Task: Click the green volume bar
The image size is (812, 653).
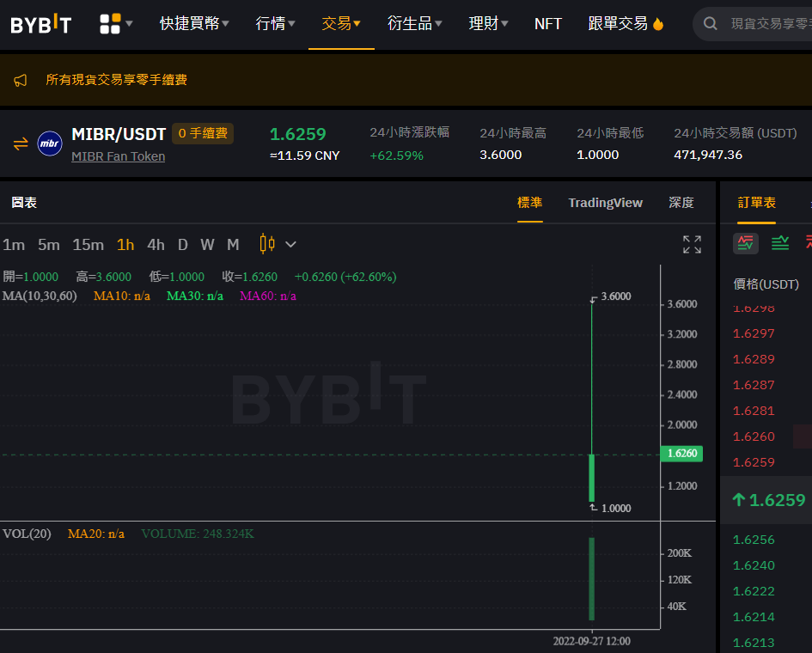Action: click(x=592, y=579)
